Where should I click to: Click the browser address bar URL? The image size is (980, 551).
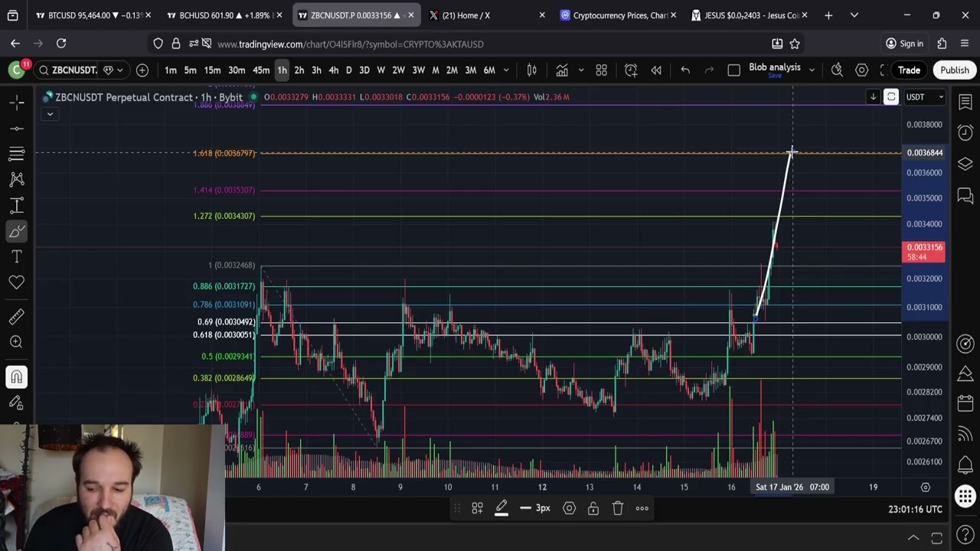(x=351, y=44)
